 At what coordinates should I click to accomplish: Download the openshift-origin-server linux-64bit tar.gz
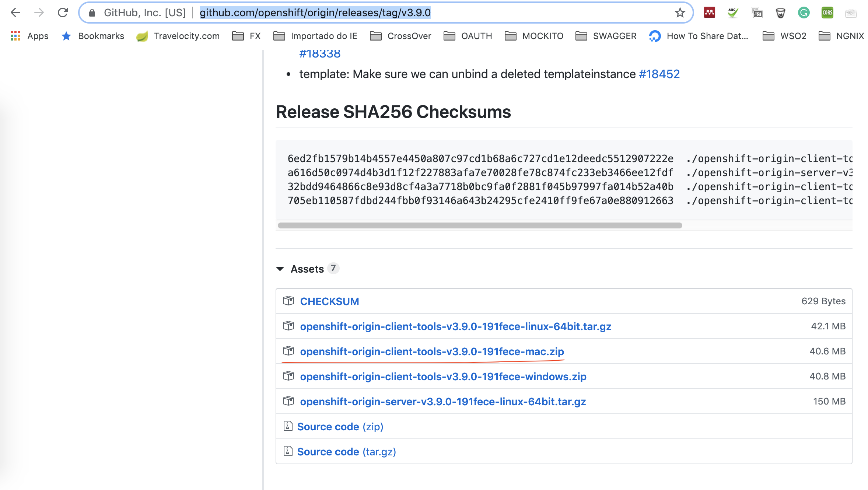[443, 402]
